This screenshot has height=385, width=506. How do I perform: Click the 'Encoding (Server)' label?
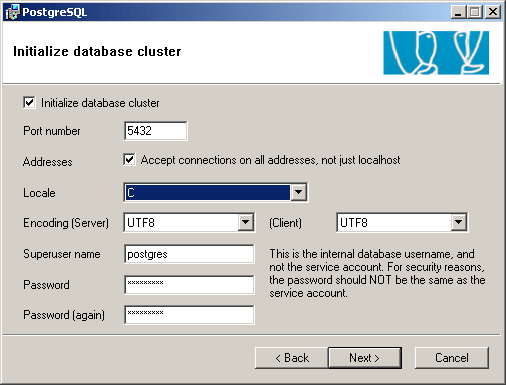(x=66, y=223)
